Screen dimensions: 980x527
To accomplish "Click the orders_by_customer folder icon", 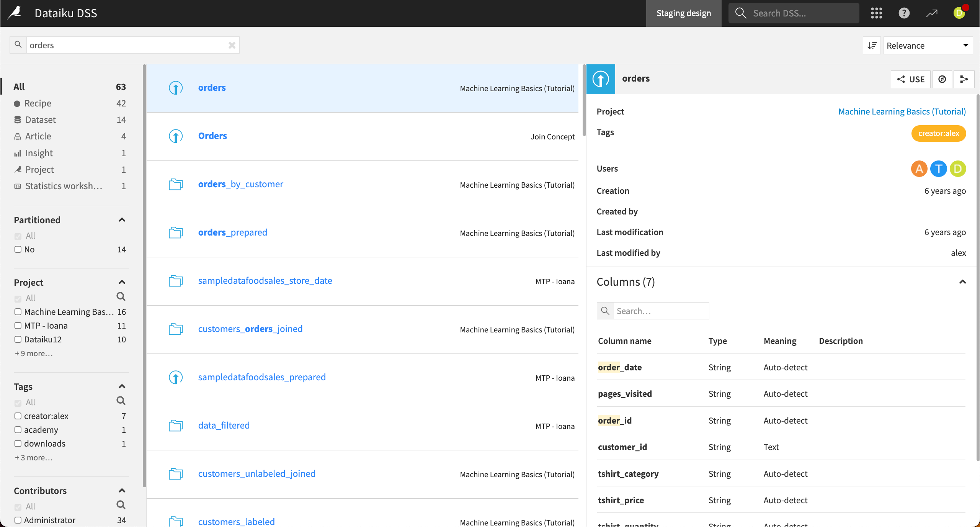I will (176, 184).
